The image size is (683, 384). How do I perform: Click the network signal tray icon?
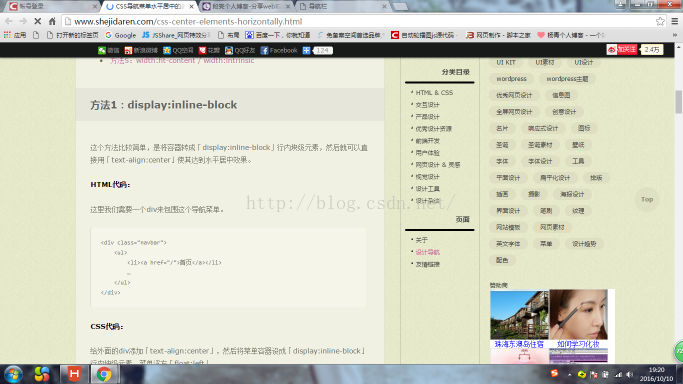(x=618, y=374)
